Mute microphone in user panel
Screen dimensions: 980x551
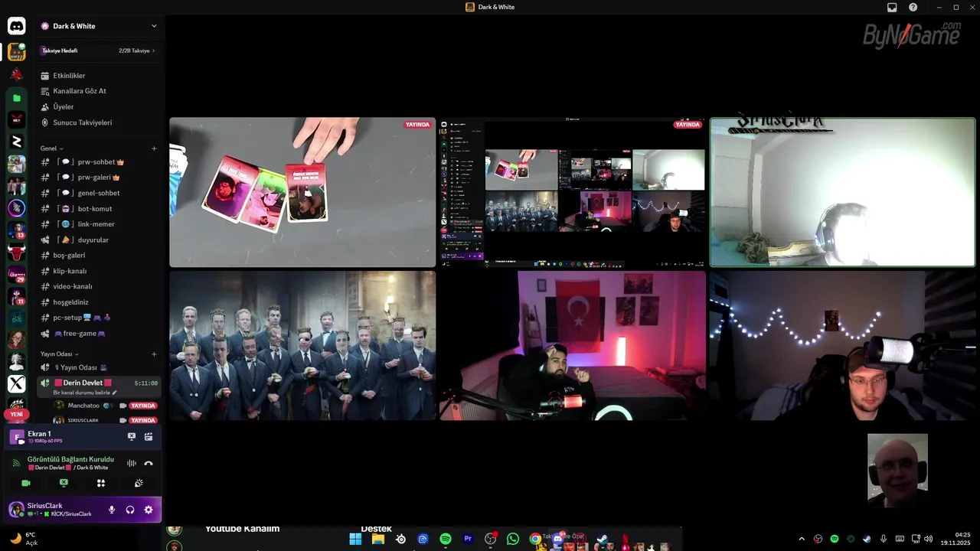tap(112, 510)
